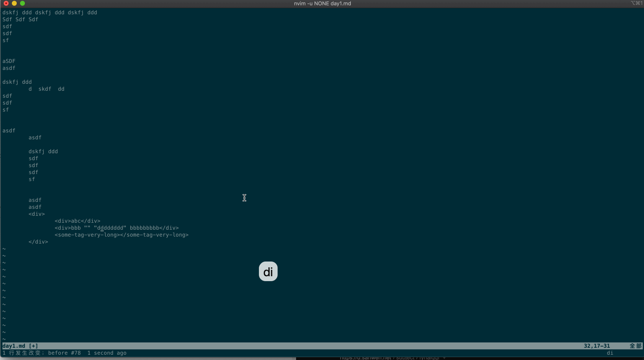Click the window title 'nvim -u NONE day1.md'

pos(322,3)
